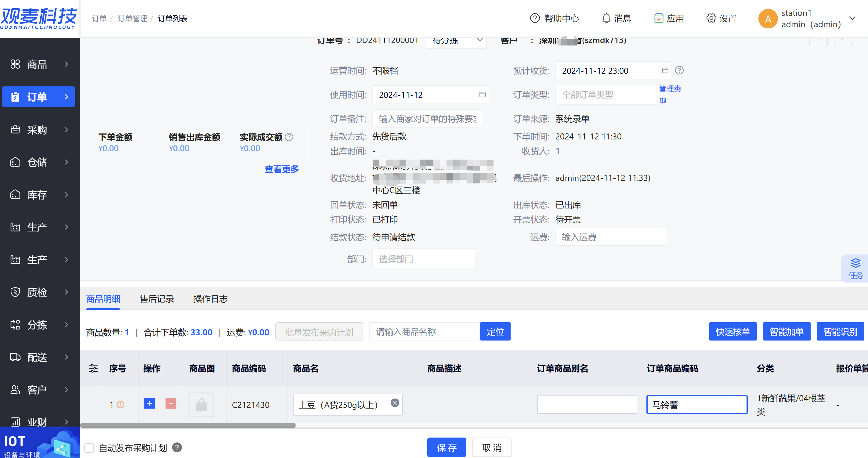
Task: Open the 选择部门 department dropdown
Action: pos(424,259)
